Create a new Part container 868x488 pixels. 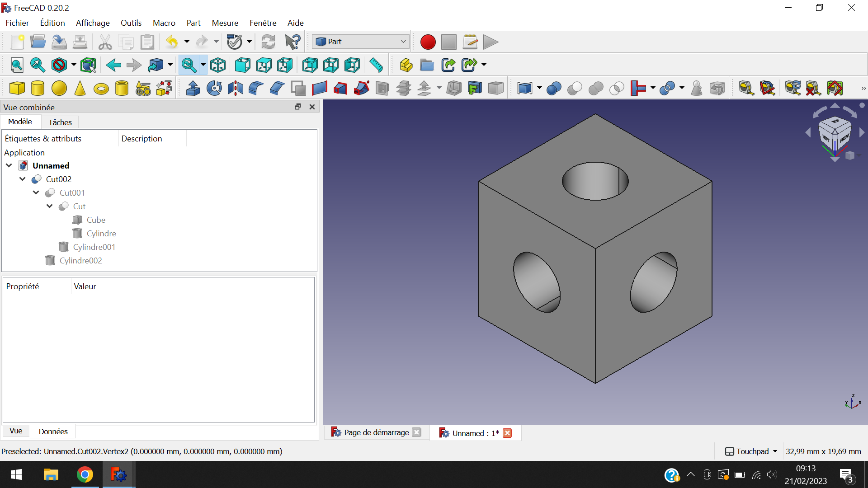(x=406, y=65)
